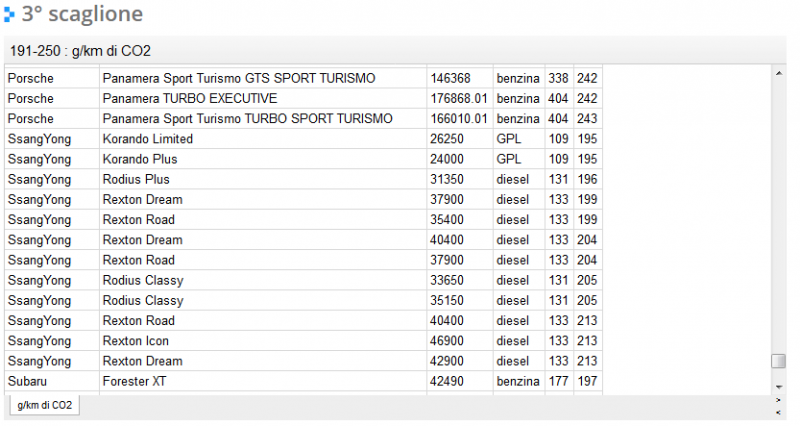Screen dimensions: 800x426
Task: Click the '191-250 : g/km di CO2' title
Action: point(80,51)
